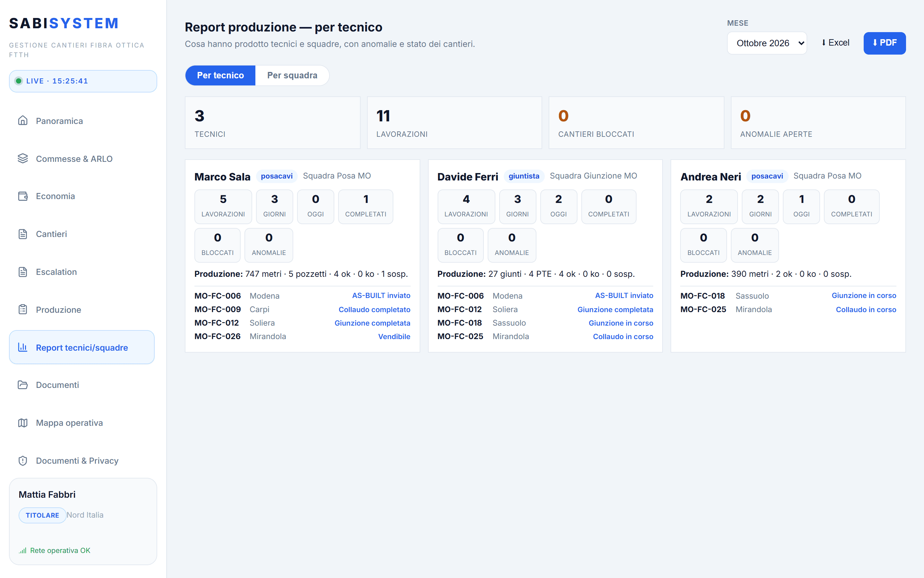Download the report as PDF
Screen dimensions: 924x578
[885, 43]
